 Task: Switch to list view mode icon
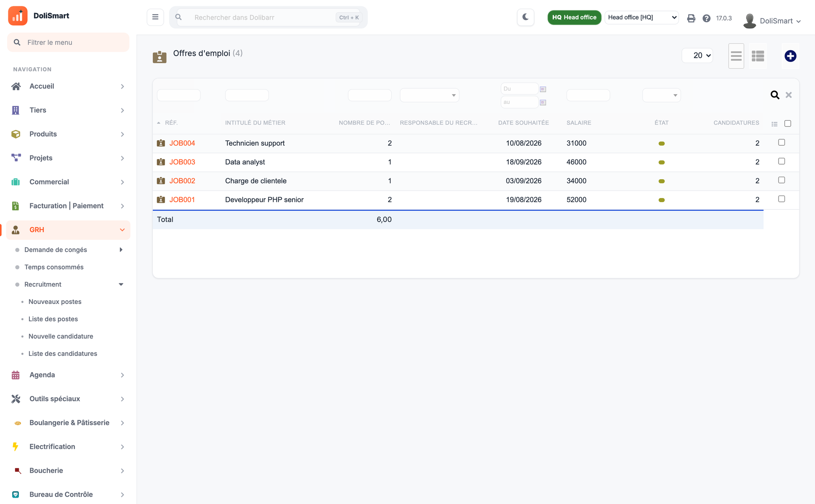(736, 56)
